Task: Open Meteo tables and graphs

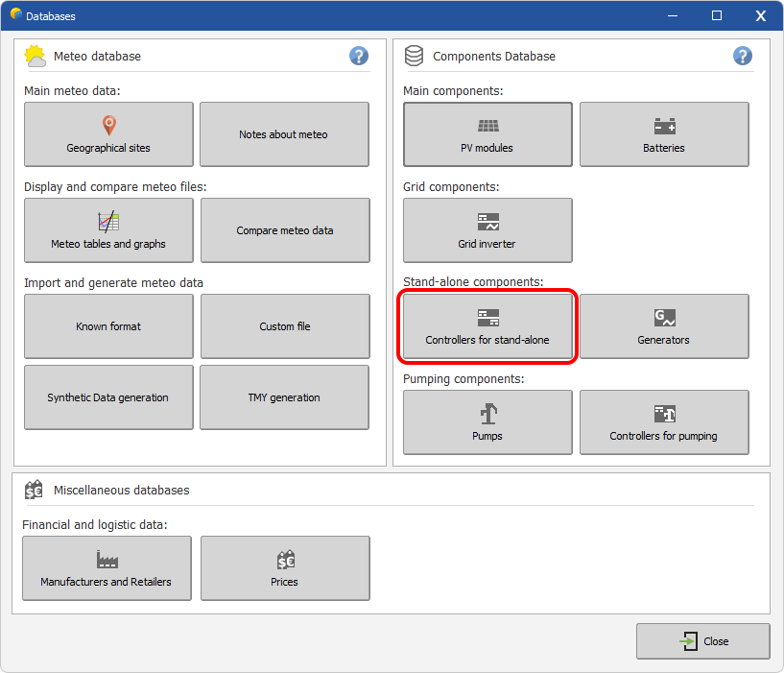Action: click(108, 230)
